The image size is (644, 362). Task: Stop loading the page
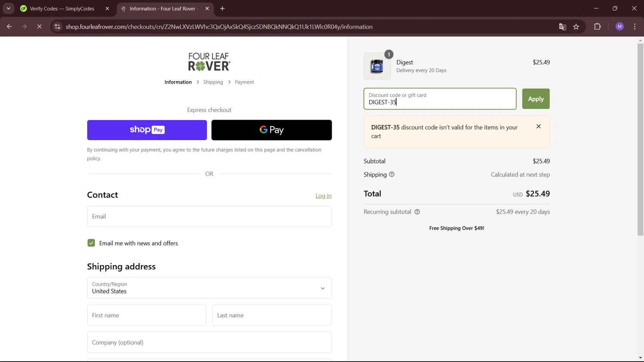click(39, 27)
